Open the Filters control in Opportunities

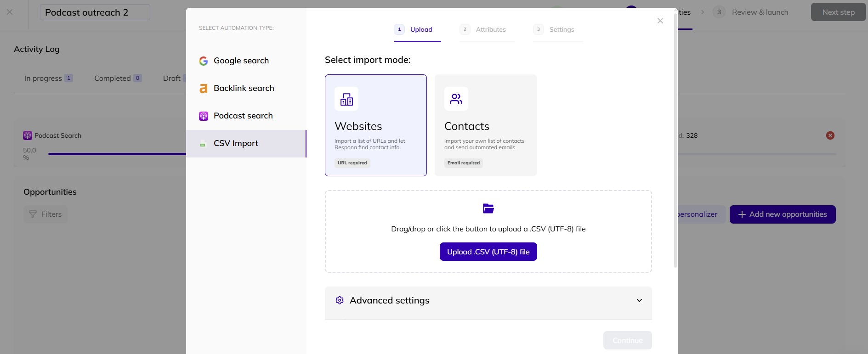coord(45,214)
